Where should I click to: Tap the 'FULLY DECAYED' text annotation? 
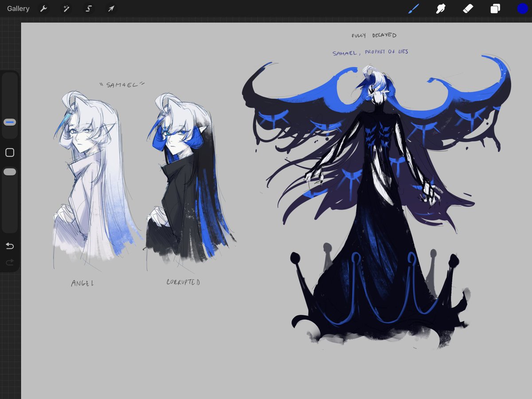point(374,35)
